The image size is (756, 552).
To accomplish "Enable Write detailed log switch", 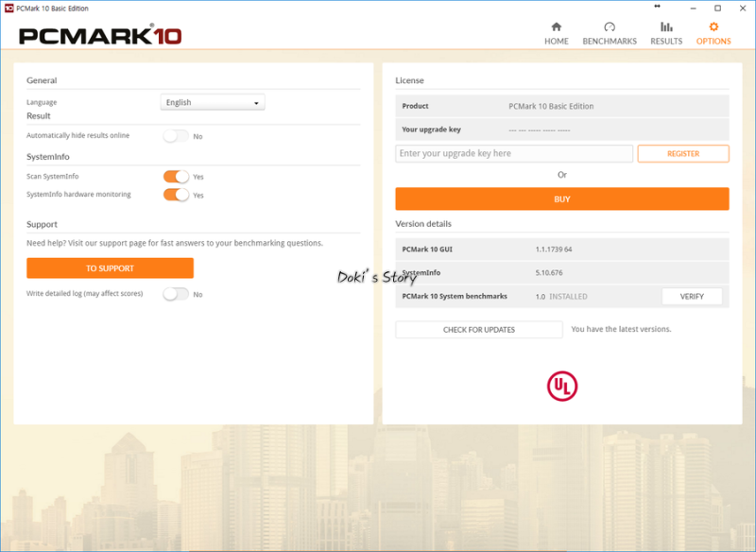I will pyautogui.click(x=176, y=294).
